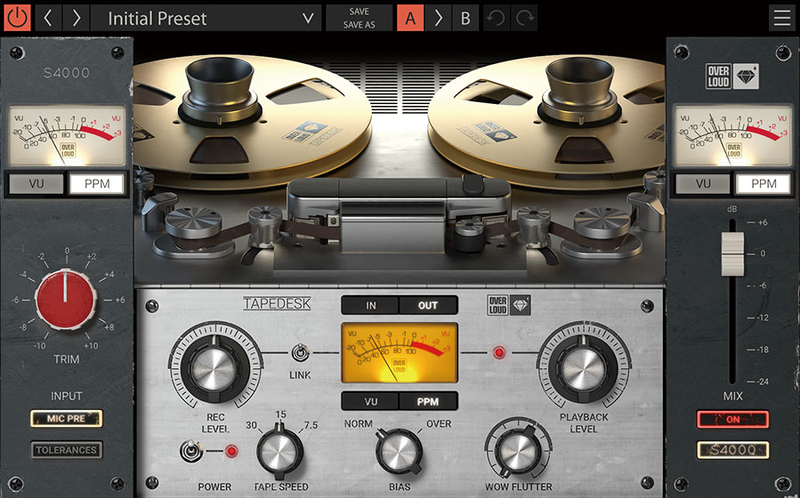Viewport: 800px width, 498px height.
Task: Toggle the TOLERANCES button
Action: (66, 450)
